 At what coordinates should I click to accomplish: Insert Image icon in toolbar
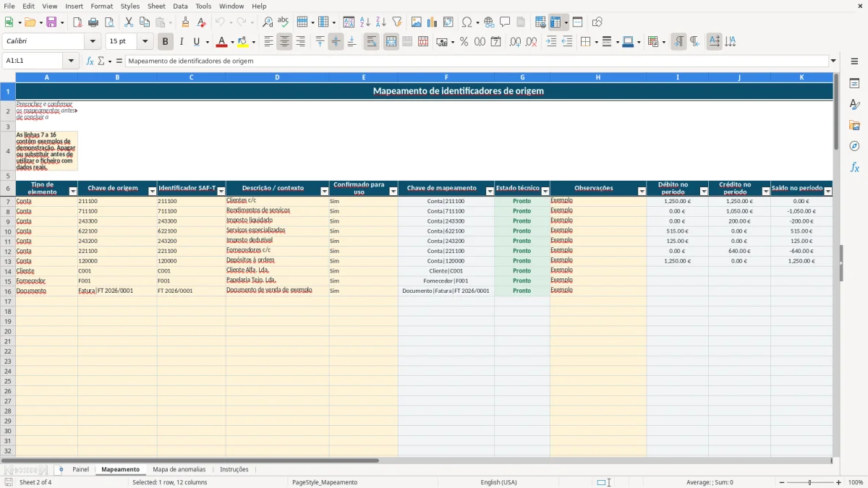pos(417,22)
